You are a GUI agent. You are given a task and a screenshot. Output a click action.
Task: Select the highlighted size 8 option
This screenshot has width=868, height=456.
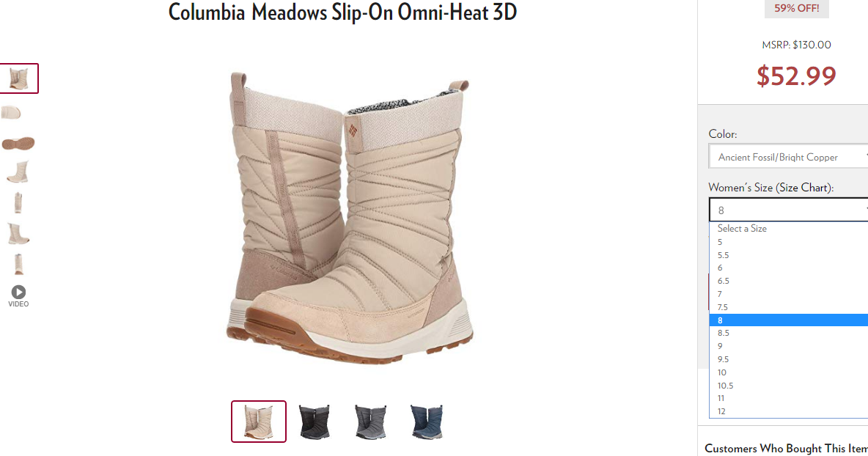pos(788,320)
